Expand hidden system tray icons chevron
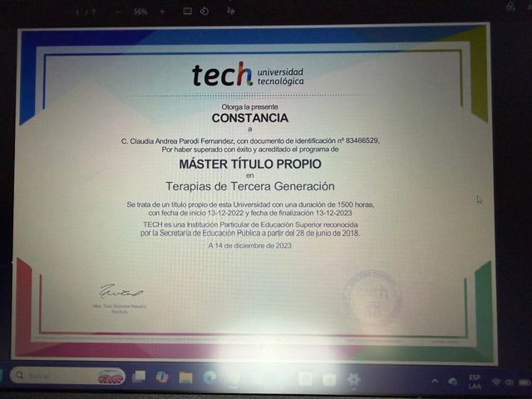The height and width of the screenshot is (399, 532). (435, 382)
